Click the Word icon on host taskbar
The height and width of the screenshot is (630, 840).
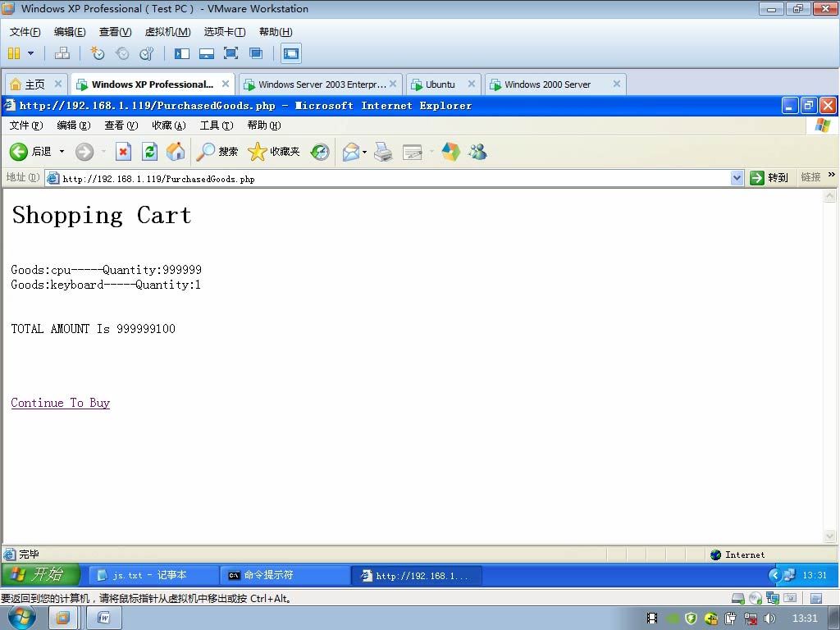[x=104, y=619]
